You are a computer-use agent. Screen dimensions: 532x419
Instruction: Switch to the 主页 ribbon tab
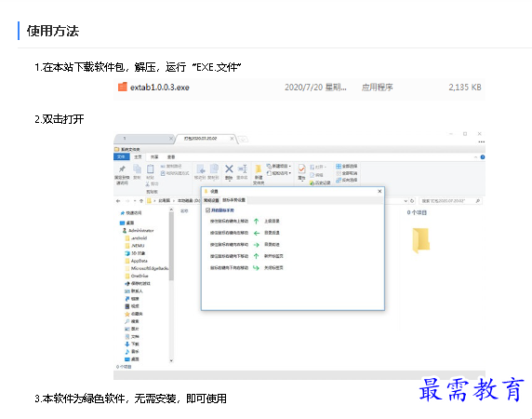(138, 156)
